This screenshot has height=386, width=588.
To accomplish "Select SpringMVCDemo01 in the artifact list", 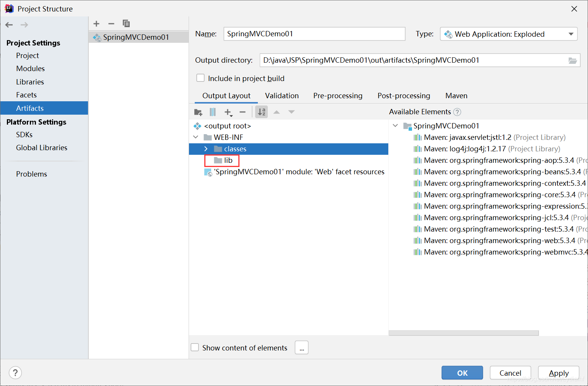I will coord(138,37).
